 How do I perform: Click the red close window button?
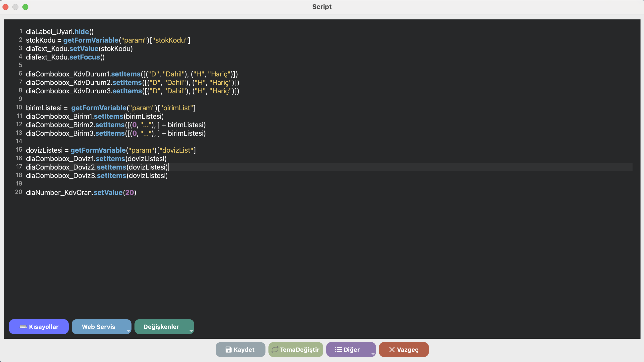tap(5, 7)
